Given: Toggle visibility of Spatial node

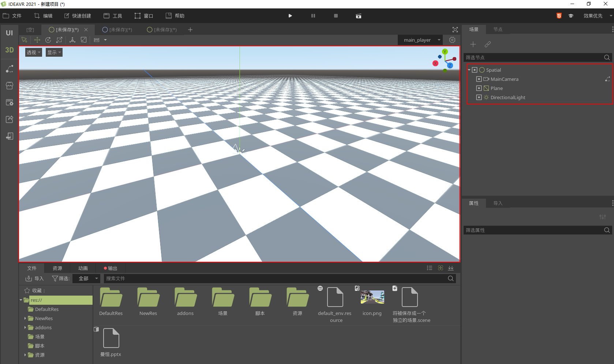Looking at the screenshot, I should [x=475, y=70].
